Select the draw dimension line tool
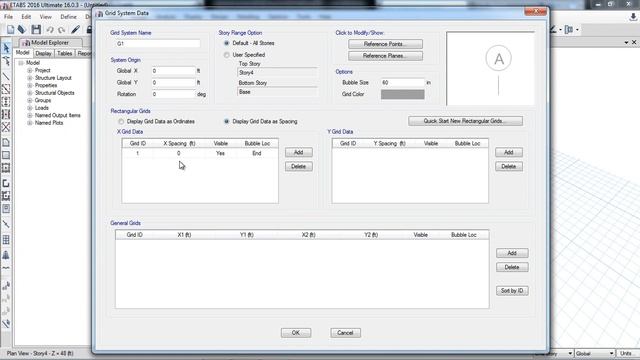Image resolution: width=640 pixels, height=360 pixels. coord(6,224)
